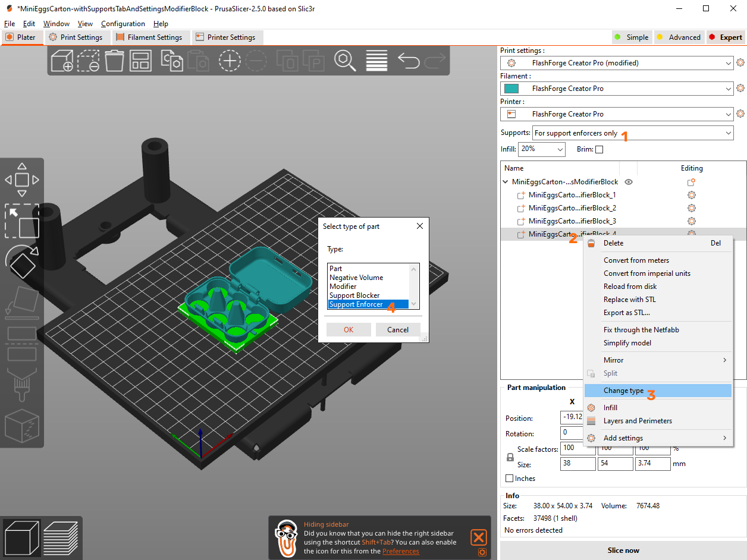Click the Copy icon in the top toolbar
The image size is (747, 560).
click(172, 61)
